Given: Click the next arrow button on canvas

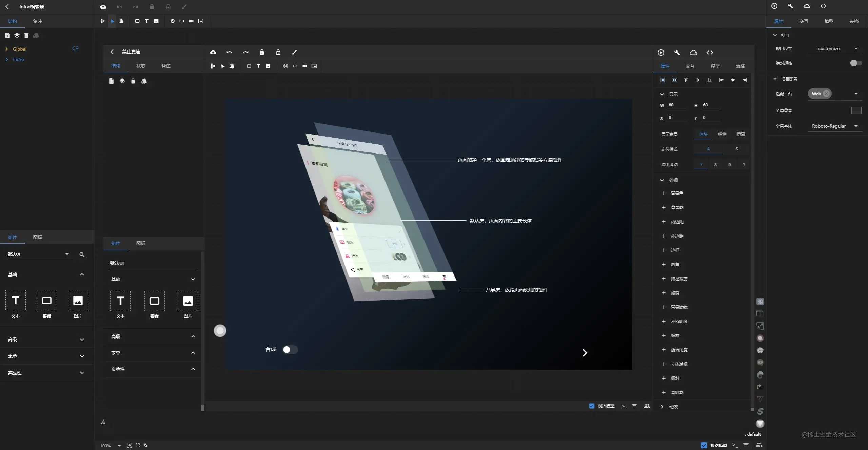Looking at the screenshot, I should click(x=585, y=353).
